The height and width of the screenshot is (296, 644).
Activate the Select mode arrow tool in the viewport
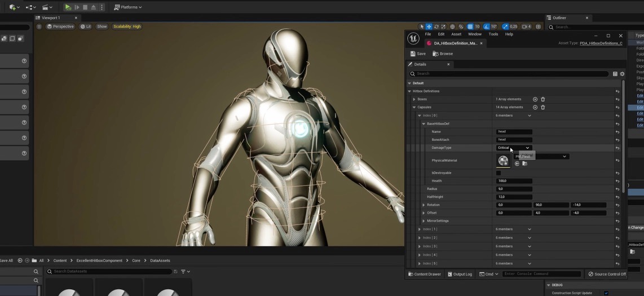[421, 26]
